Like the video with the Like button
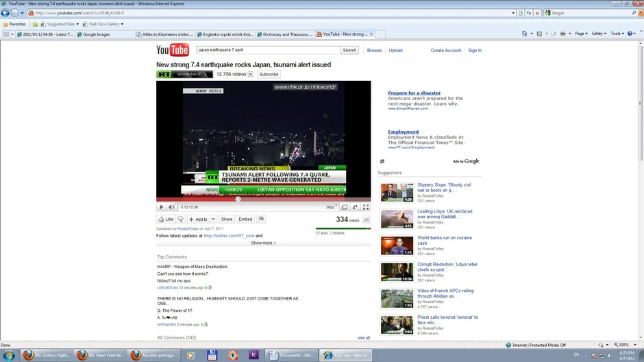Image resolution: width=644 pixels, height=362 pixels. (166, 219)
